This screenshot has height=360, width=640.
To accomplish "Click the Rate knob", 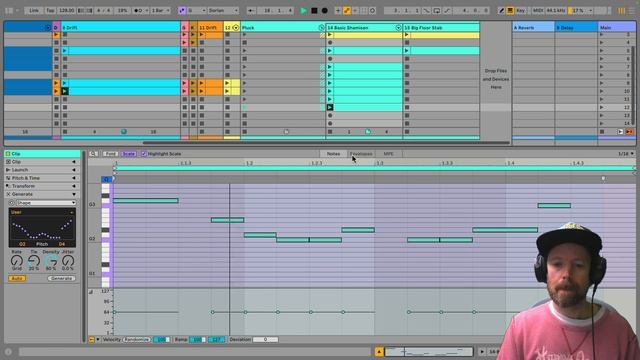I will click(x=17, y=260).
